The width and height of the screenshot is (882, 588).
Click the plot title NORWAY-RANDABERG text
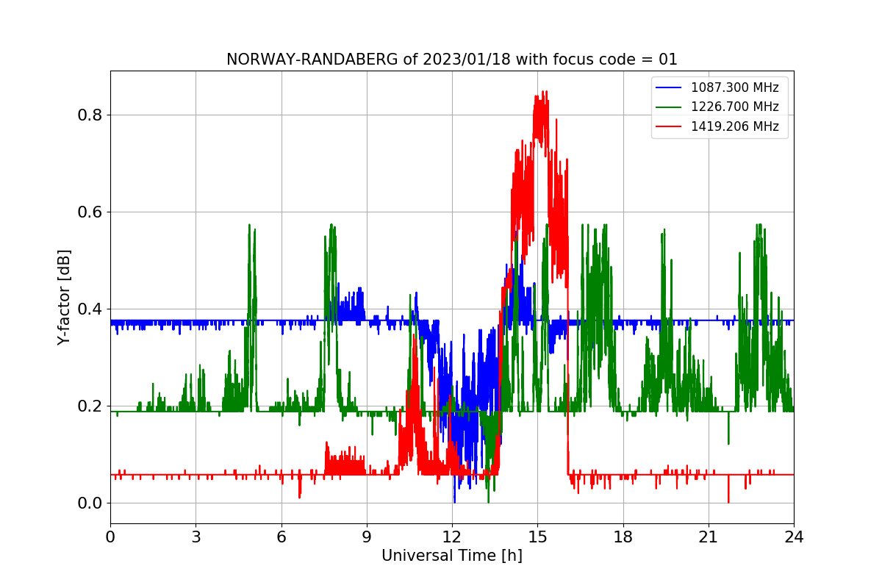(x=451, y=60)
